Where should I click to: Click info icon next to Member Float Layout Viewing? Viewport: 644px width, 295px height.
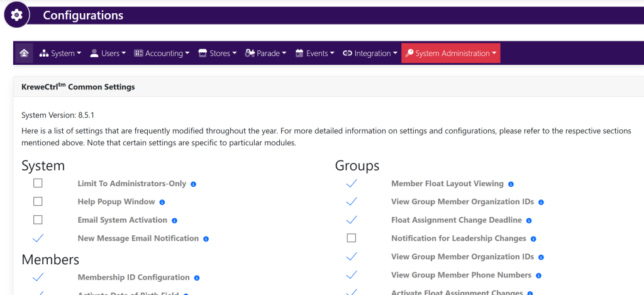tap(511, 184)
